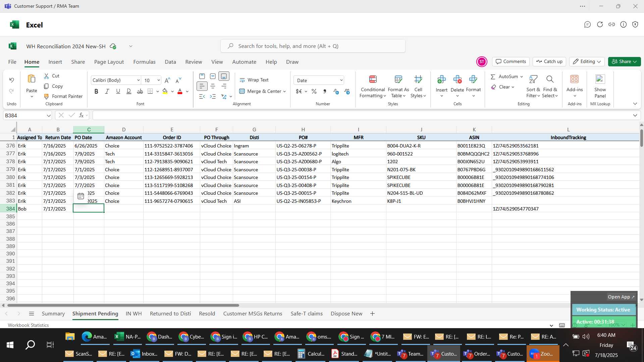This screenshot has width=644, height=362.
Task: Click the decrease indent icon
Action: (x=202, y=97)
